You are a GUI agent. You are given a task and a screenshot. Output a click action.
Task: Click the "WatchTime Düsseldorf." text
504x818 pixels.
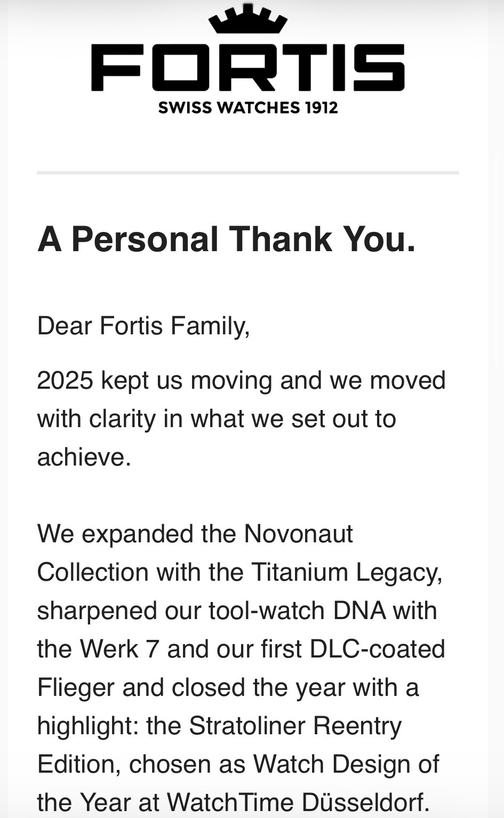(298, 803)
